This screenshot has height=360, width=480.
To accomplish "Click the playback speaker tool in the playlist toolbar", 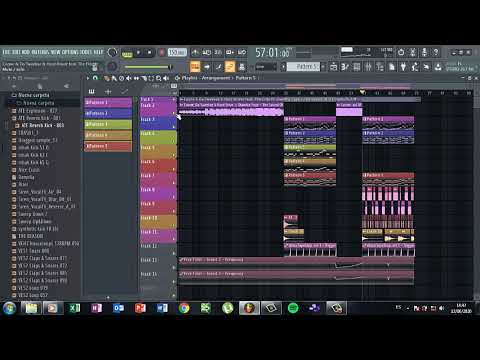I will coord(166,78).
